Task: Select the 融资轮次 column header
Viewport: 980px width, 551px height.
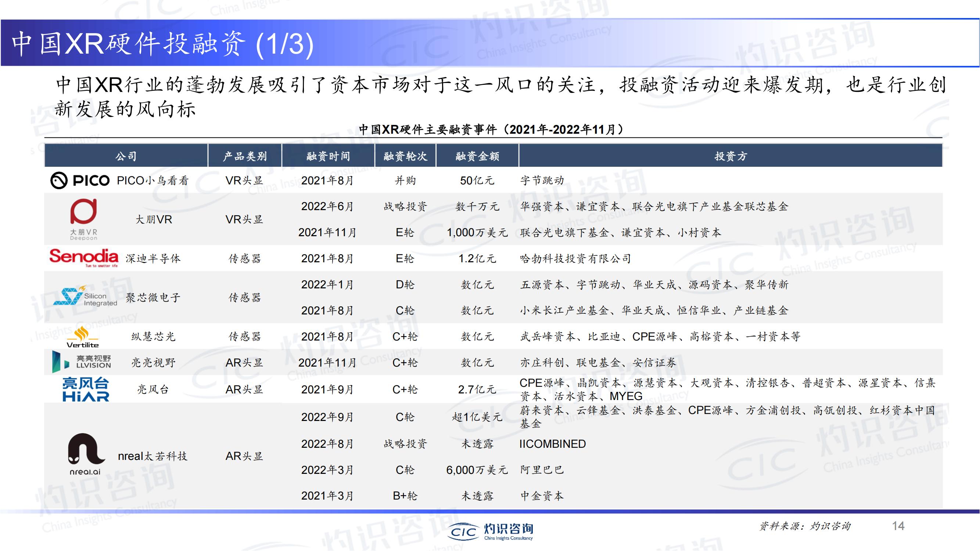Action: [405, 156]
